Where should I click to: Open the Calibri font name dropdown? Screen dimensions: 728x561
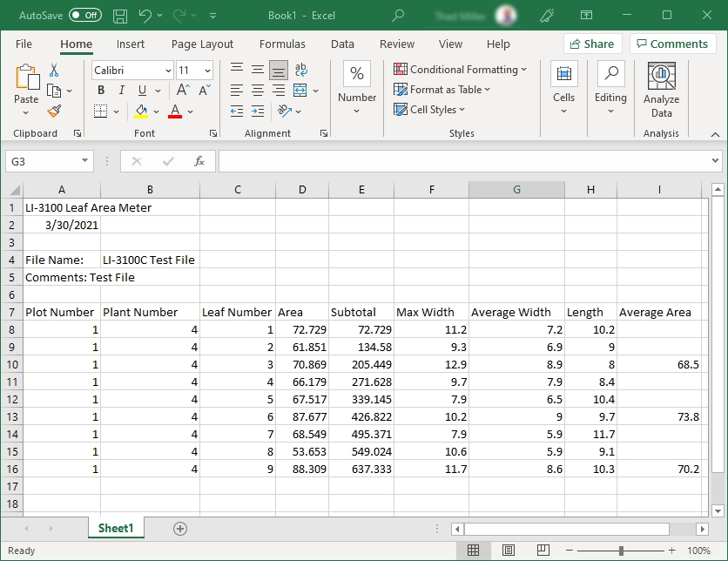coord(169,71)
